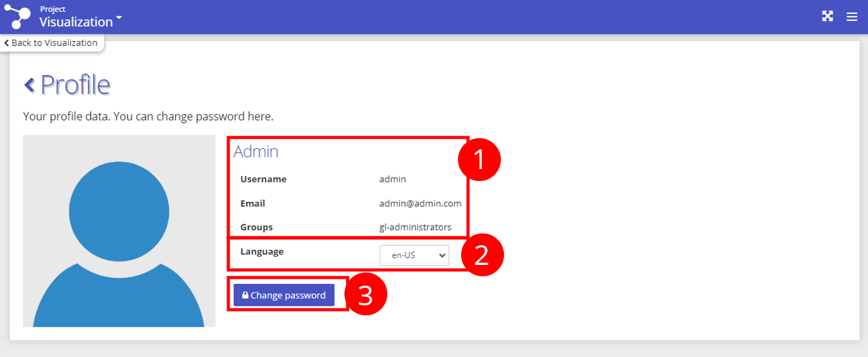Click the app logo in the header
Viewport: 868px width, 357px height.
point(17,16)
